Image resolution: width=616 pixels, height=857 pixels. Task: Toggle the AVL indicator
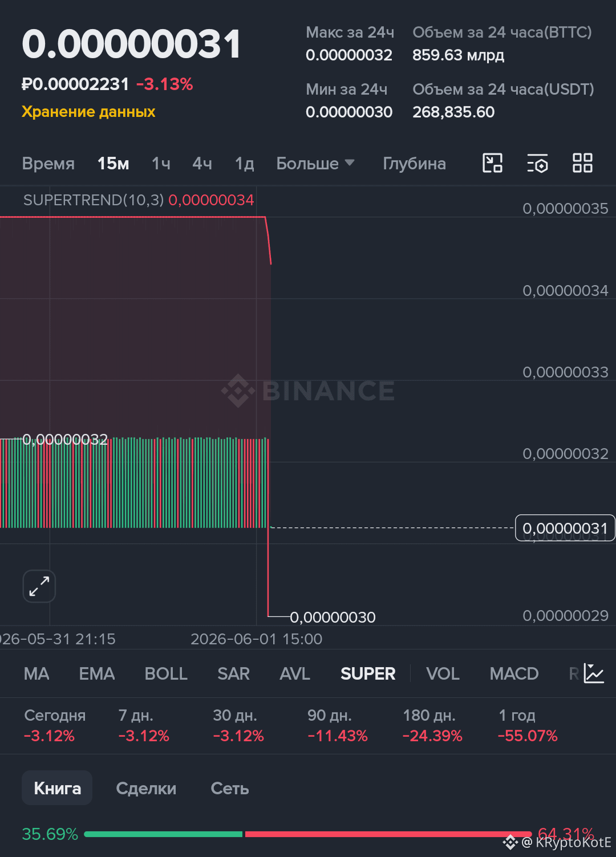click(x=295, y=674)
